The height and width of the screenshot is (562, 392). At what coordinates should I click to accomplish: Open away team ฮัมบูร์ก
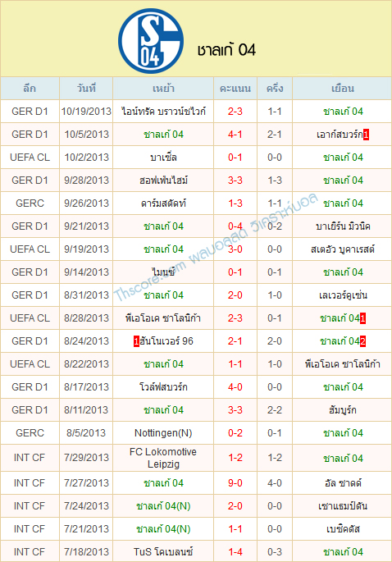click(343, 409)
